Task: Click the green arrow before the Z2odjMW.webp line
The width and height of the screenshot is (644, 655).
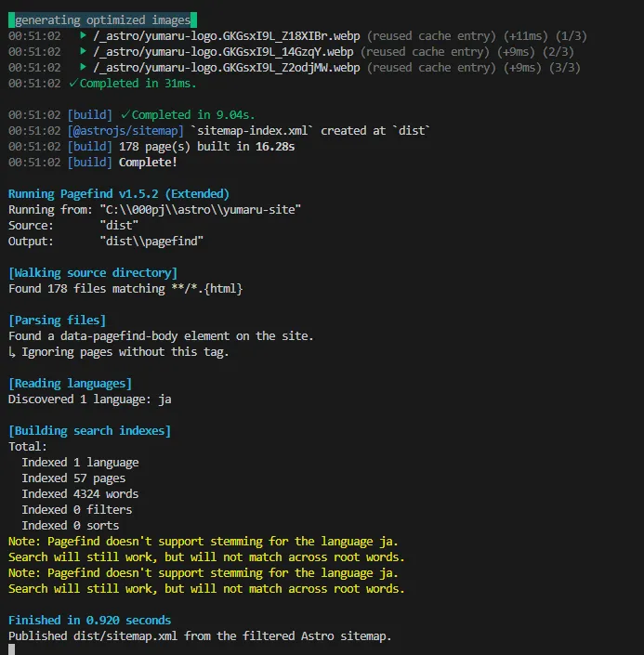Action: [83, 67]
